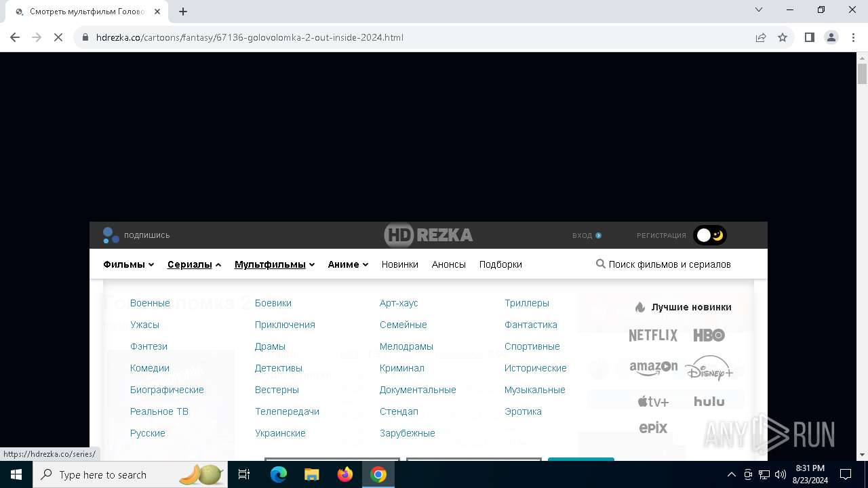The height and width of the screenshot is (488, 868).
Task: Click Windows taskbar search box
Action: (131, 474)
